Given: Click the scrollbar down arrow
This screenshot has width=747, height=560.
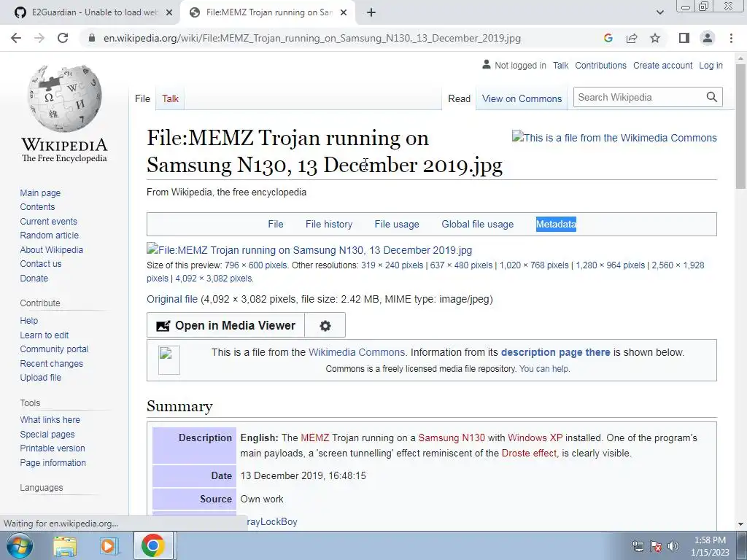Looking at the screenshot, I should pyautogui.click(x=740, y=524).
